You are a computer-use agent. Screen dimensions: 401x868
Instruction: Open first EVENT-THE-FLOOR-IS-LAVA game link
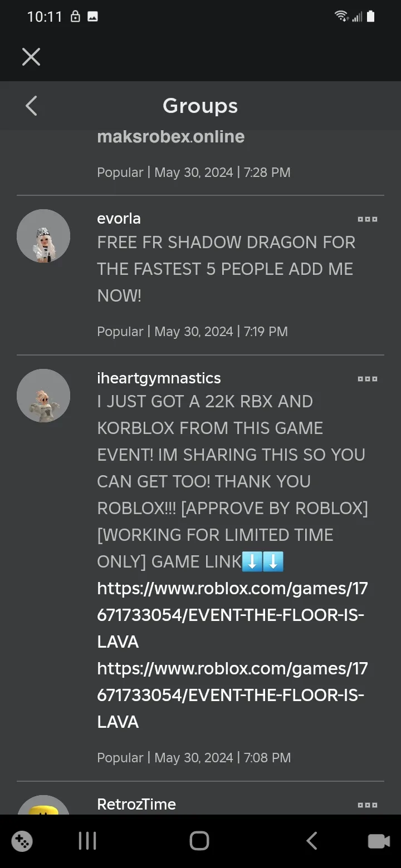click(x=232, y=615)
